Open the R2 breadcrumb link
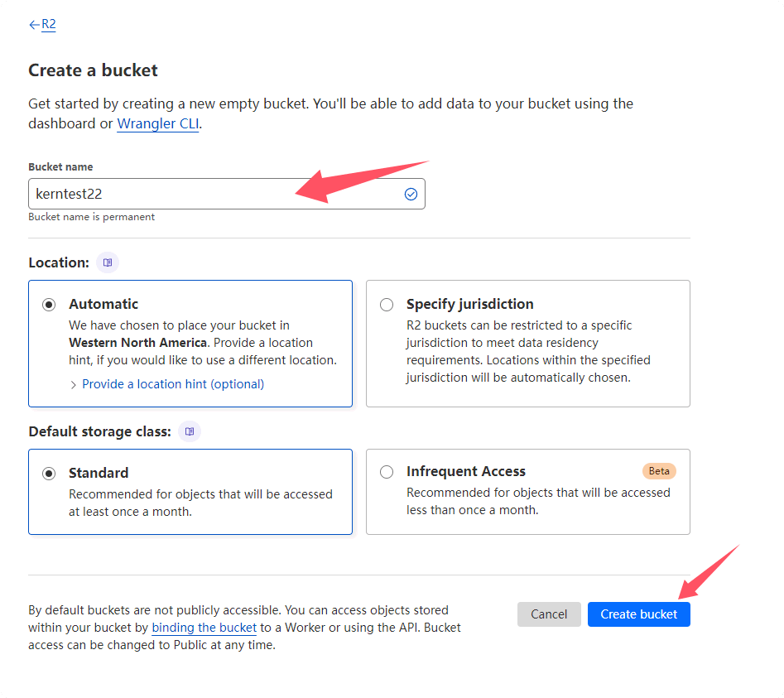The height and width of the screenshot is (698, 784). (x=49, y=25)
